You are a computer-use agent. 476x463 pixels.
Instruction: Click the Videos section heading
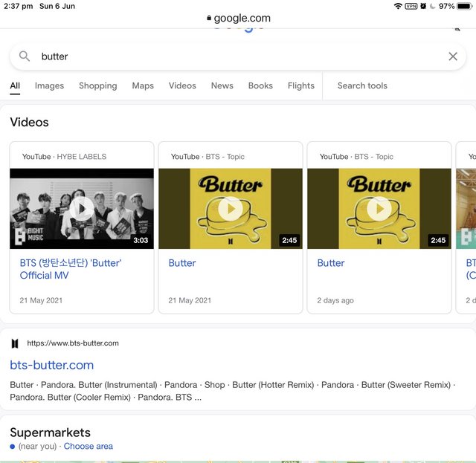[29, 123]
